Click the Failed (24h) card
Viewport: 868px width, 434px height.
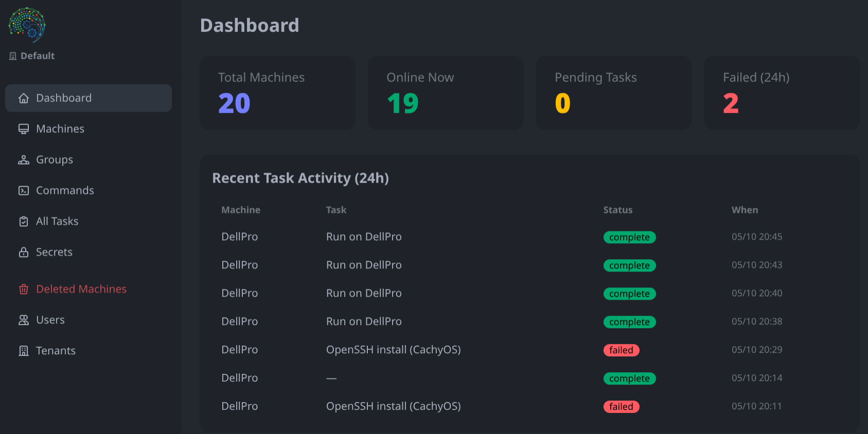[x=782, y=93]
